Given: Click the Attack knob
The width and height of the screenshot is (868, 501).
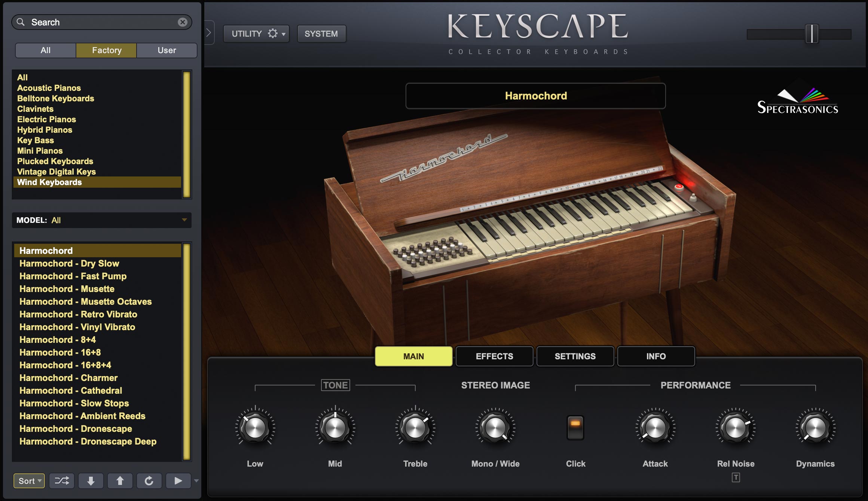Looking at the screenshot, I should [x=655, y=427].
